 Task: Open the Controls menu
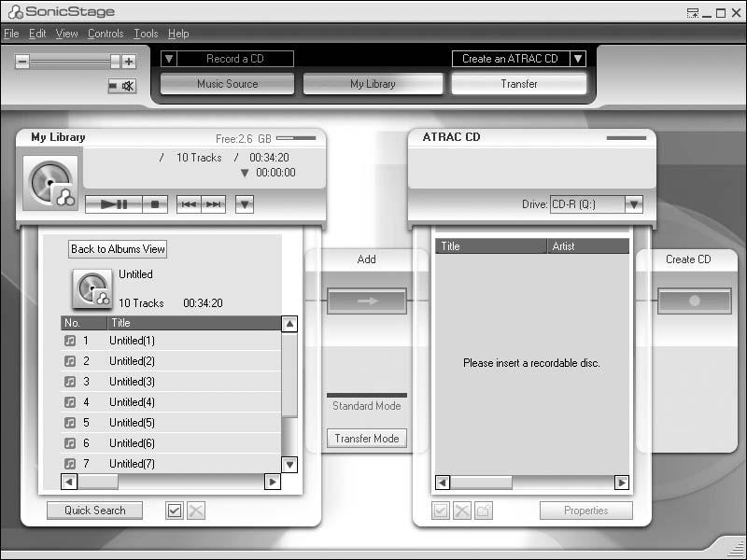[106, 34]
